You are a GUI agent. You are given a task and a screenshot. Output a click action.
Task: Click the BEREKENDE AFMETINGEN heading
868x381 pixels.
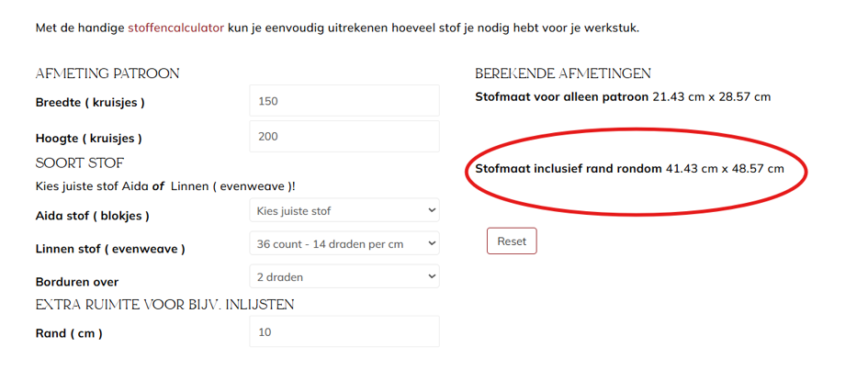[563, 73]
